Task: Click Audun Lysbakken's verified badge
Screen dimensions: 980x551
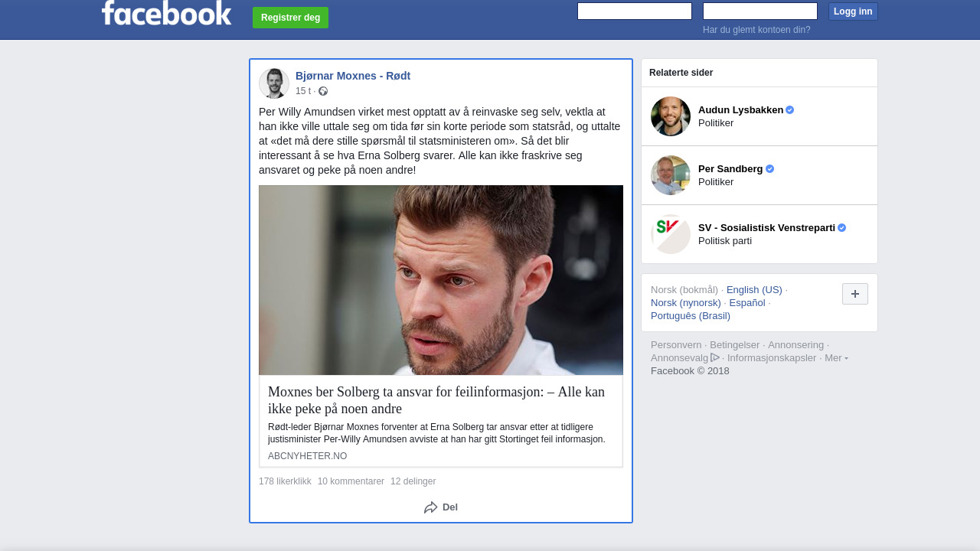Action: 790,110
